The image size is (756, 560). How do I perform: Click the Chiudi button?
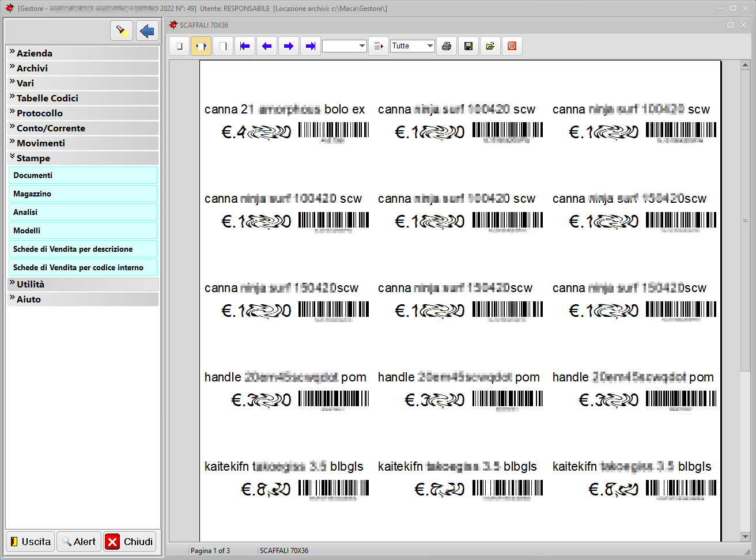click(130, 542)
